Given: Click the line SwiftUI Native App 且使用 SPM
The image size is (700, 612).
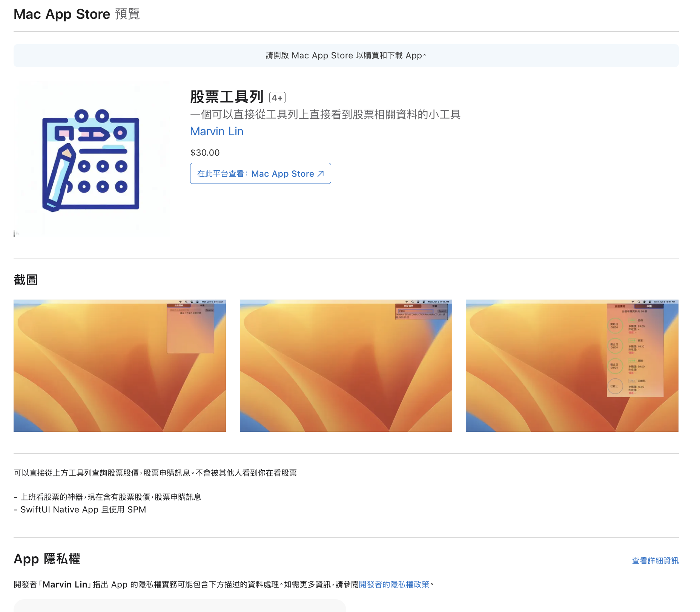Looking at the screenshot, I should tap(80, 509).
